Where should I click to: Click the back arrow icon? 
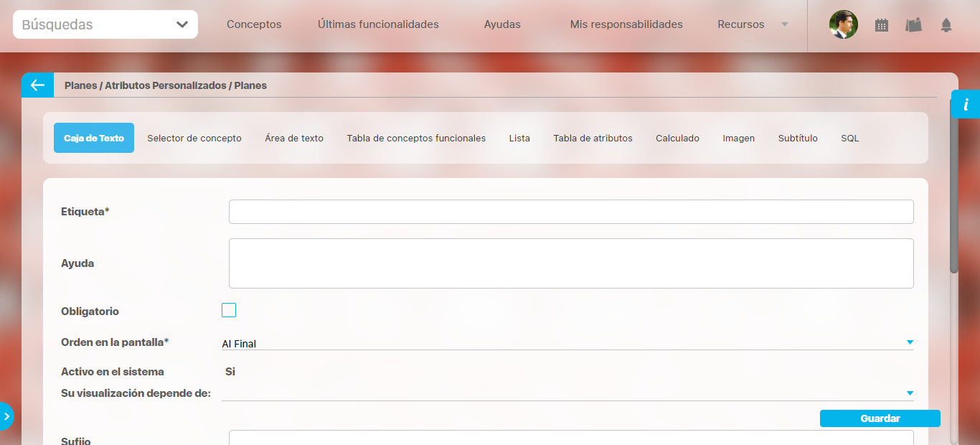point(37,85)
